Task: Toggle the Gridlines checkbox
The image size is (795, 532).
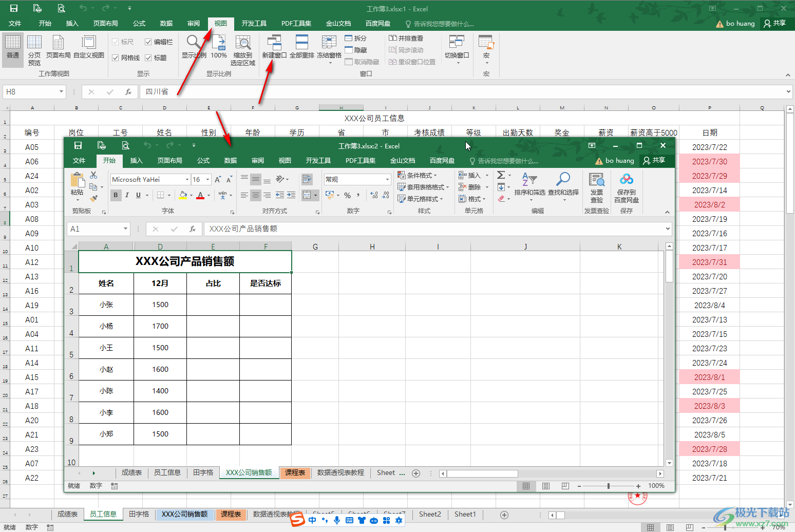Action: pos(116,58)
